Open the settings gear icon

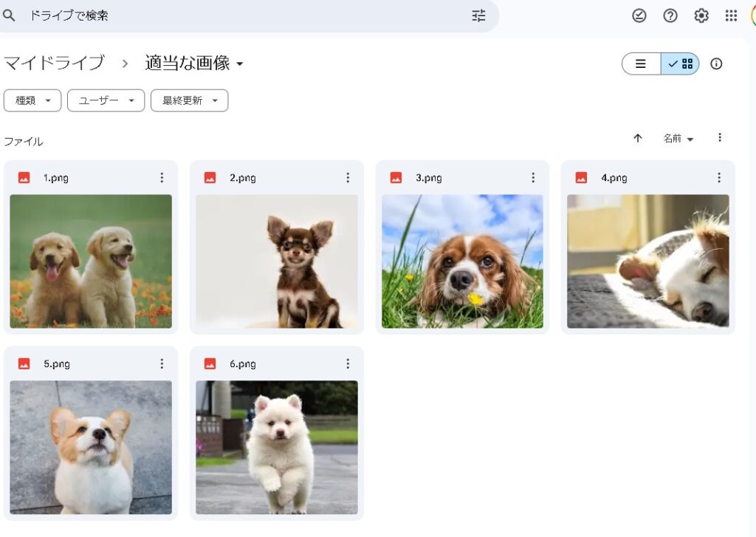pyautogui.click(x=701, y=16)
